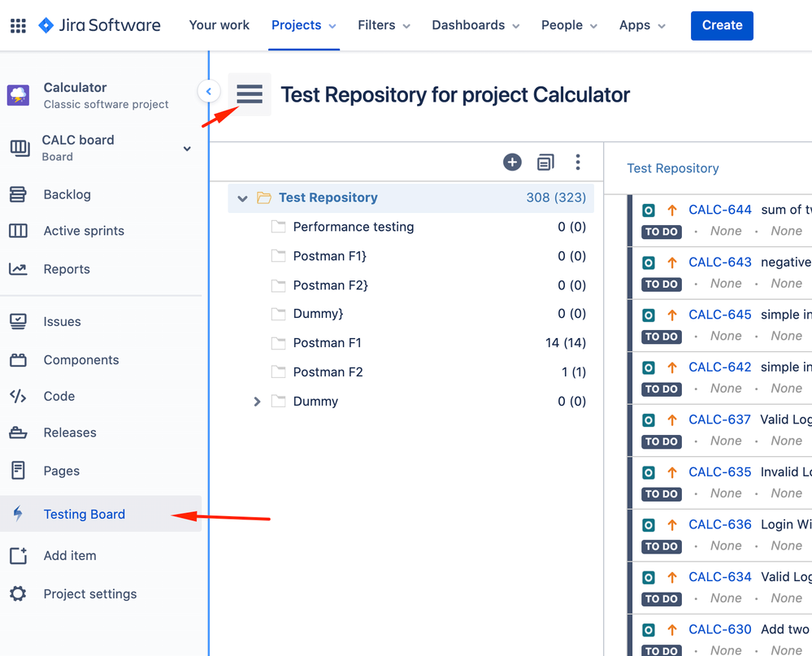
Task: Click the Create button
Action: tap(722, 25)
